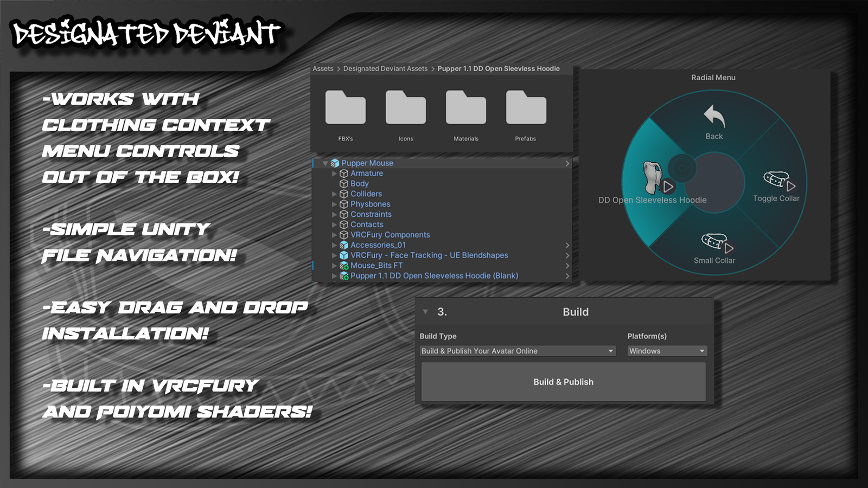Click the Mouse_Bits FT prefab icon
The image size is (868, 488).
pos(344,266)
